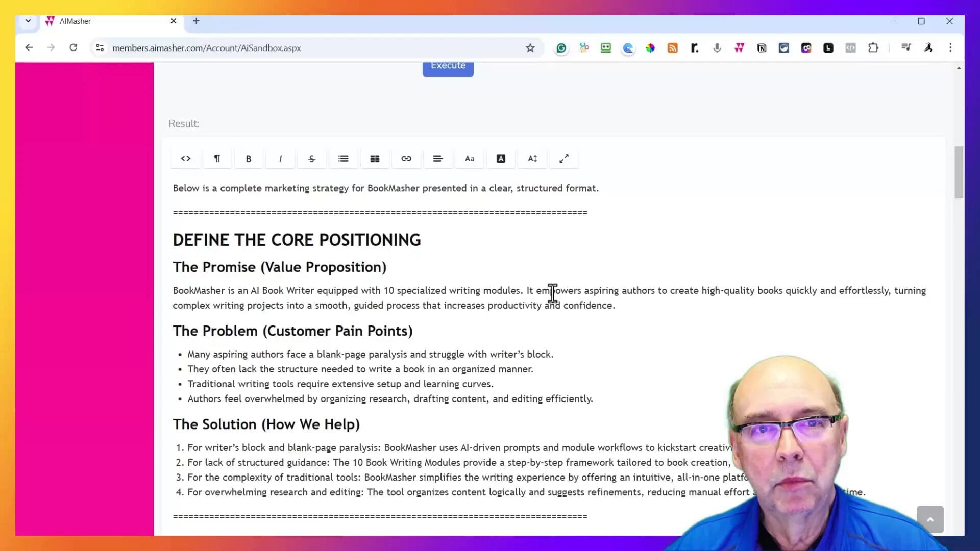Open the text background color swatch
The height and width of the screenshot is (551, 980).
pos(501,159)
